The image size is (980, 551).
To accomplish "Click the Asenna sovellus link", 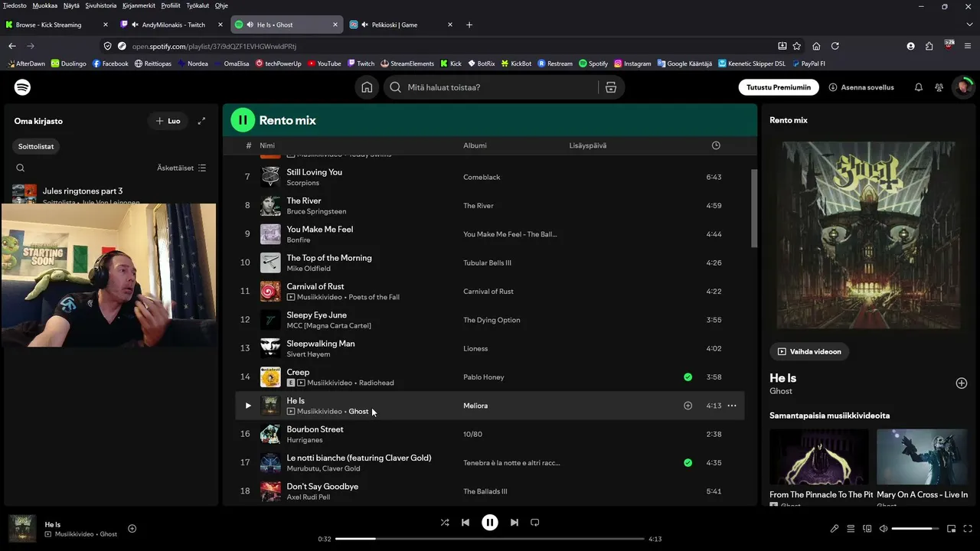I will pos(861,87).
